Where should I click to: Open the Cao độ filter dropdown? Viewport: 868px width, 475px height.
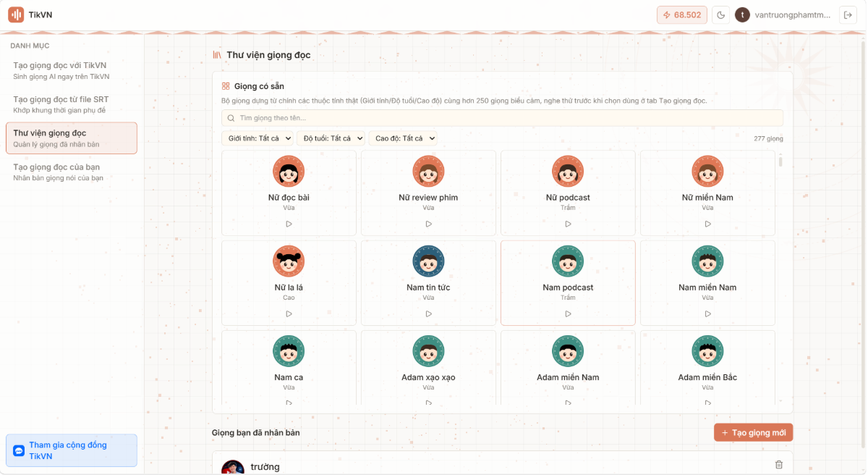click(404, 138)
